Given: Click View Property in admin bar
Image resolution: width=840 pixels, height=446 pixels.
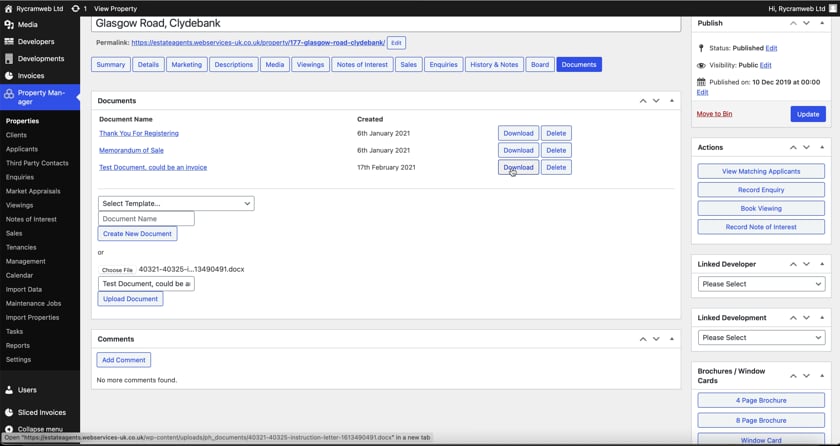Looking at the screenshot, I should 115,9.
